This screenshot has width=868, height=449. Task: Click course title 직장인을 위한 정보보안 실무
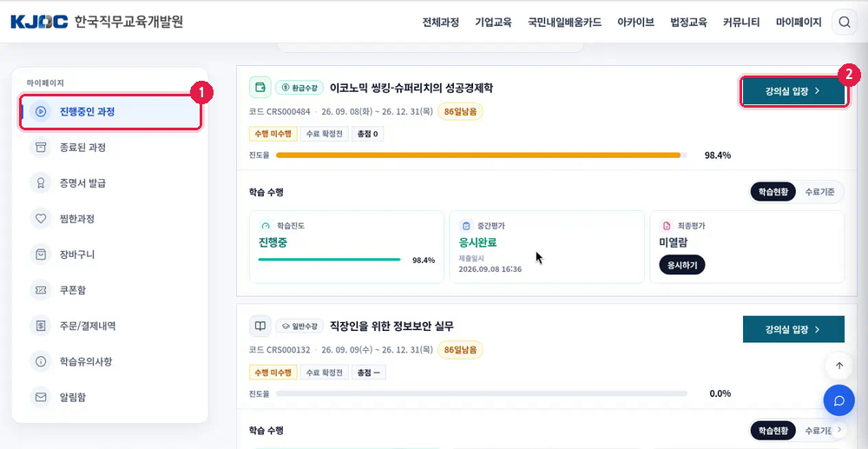(x=391, y=327)
